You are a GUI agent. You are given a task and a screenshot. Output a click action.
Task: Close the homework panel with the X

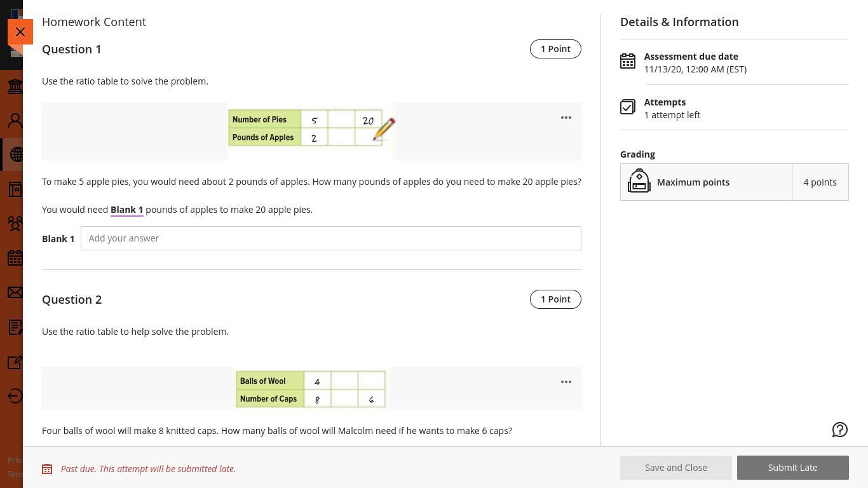click(20, 32)
